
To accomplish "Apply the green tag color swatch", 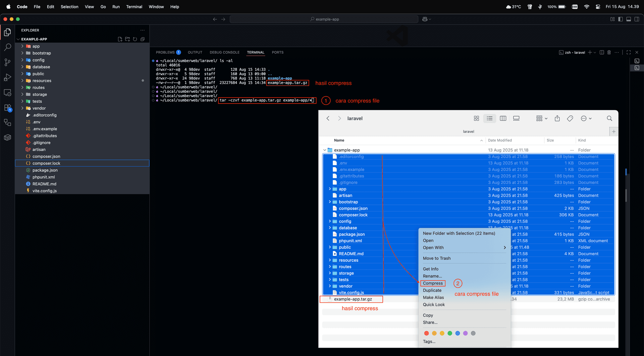I will (450, 333).
